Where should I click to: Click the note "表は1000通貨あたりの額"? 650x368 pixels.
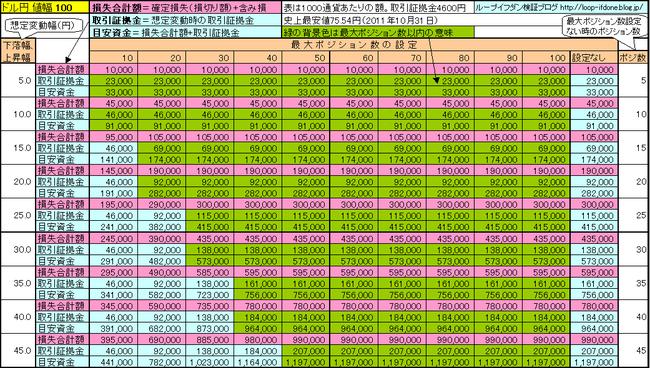(378, 7)
